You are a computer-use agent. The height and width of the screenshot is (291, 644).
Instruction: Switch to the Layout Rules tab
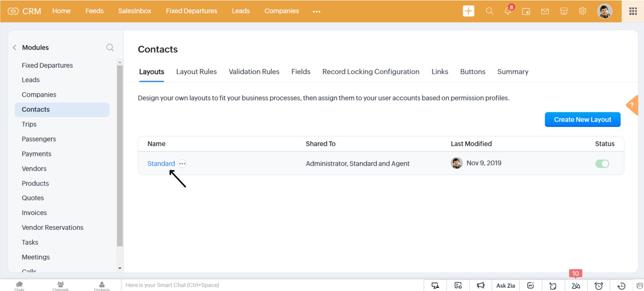(x=196, y=72)
